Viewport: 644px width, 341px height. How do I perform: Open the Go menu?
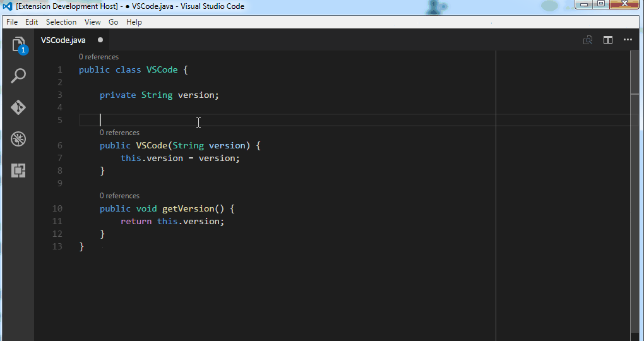(x=114, y=22)
